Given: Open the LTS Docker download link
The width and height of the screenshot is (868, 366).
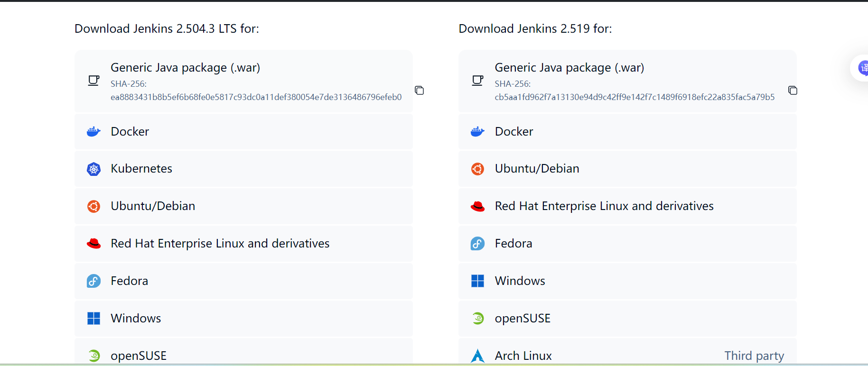Looking at the screenshot, I should tap(243, 131).
